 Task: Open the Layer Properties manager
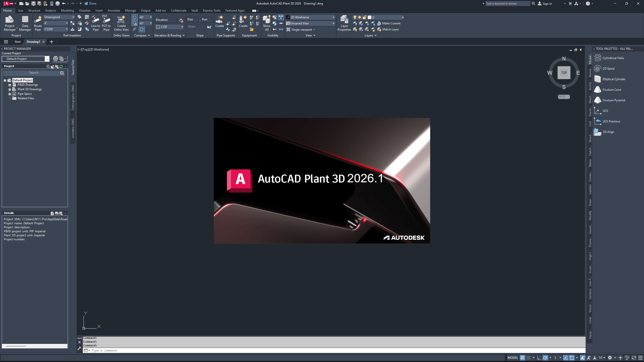pos(344,23)
